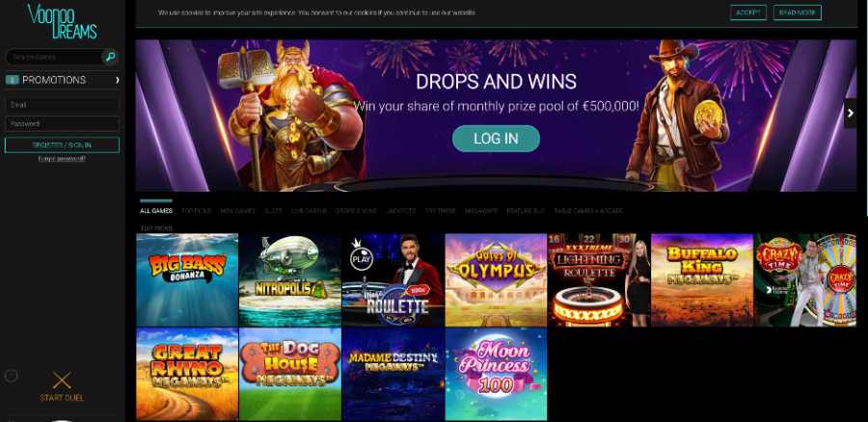
Task: Open the Forgot password link
Action: point(62,159)
